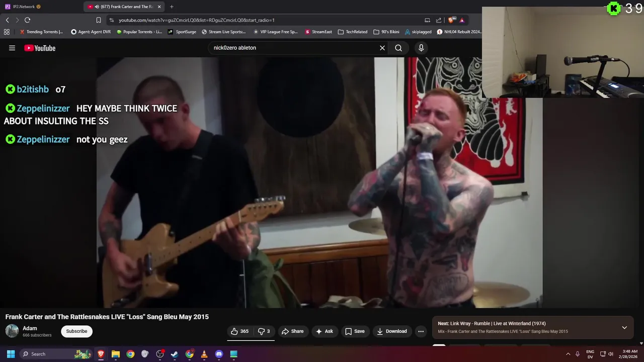The height and width of the screenshot is (362, 644).
Task: Launch Google Chrome from the taskbar
Action: [130, 354]
